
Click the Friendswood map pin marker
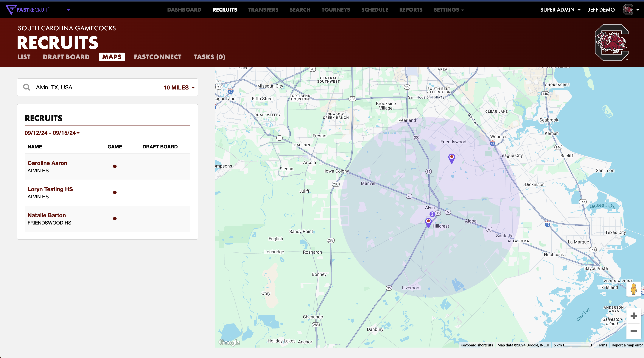click(452, 158)
